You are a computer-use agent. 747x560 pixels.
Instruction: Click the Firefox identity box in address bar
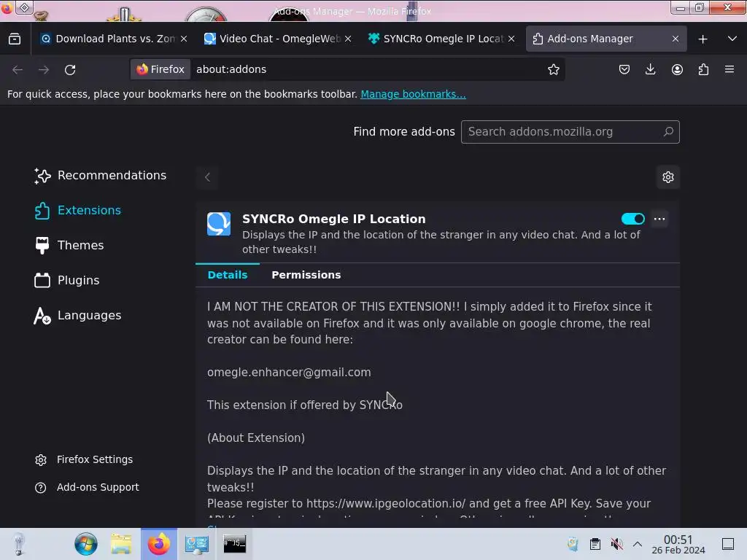point(160,69)
